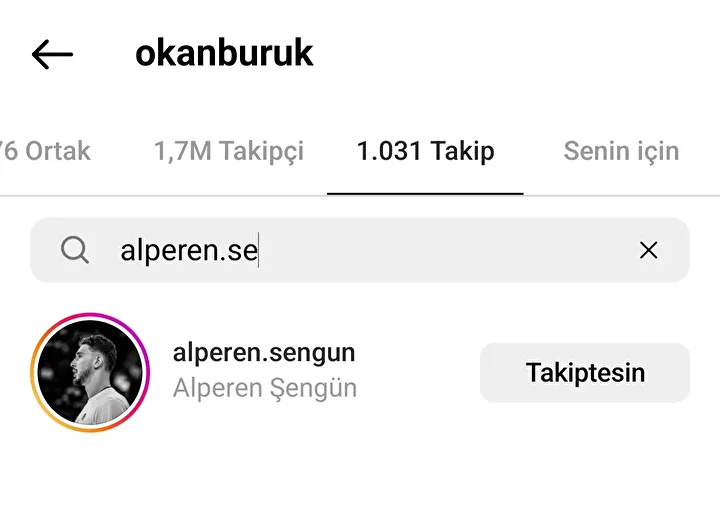This screenshot has height=514, width=720.
Task: Click the magnifying glass search icon
Action: click(x=75, y=250)
